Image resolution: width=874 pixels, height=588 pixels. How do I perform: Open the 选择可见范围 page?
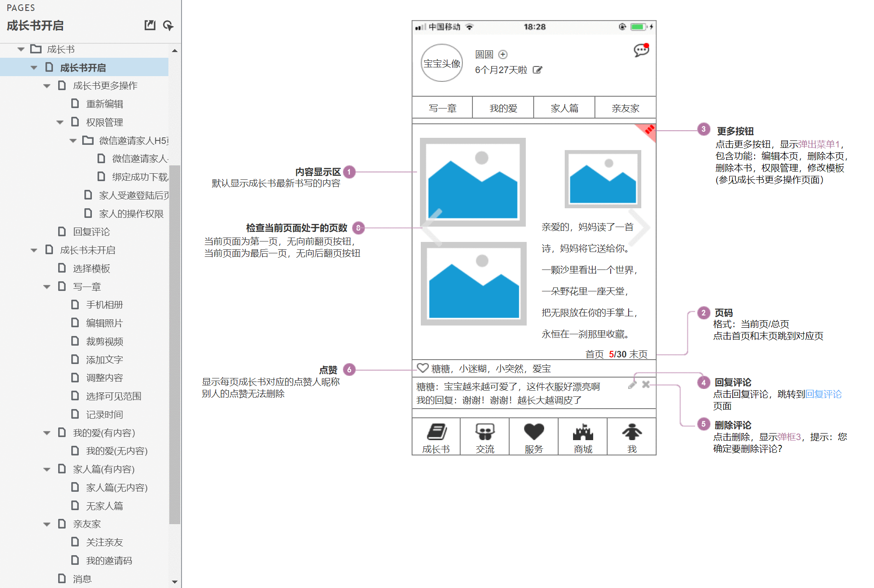pos(114,396)
